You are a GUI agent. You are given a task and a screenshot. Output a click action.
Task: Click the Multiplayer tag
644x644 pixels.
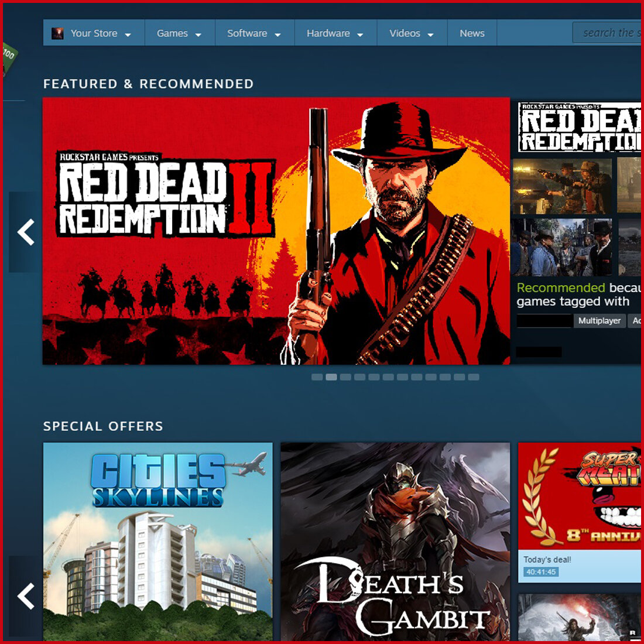coord(600,321)
